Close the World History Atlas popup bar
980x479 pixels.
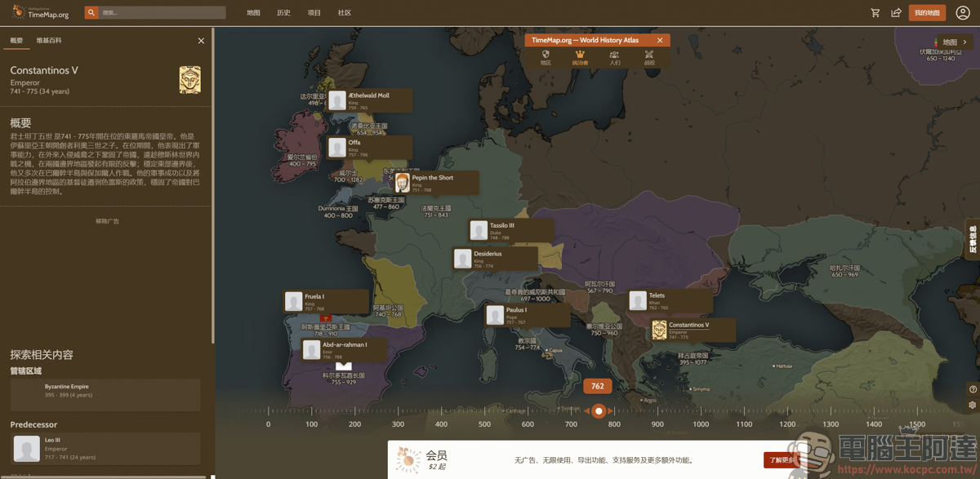[x=660, y=40]
